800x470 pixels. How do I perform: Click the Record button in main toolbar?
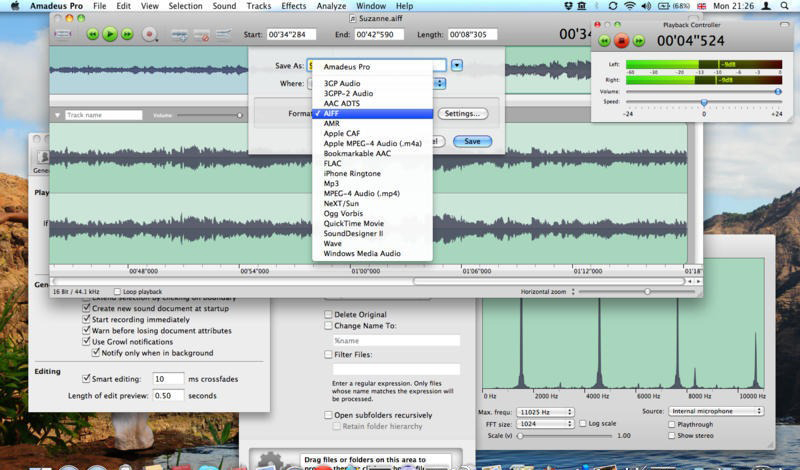pos(150,34)
